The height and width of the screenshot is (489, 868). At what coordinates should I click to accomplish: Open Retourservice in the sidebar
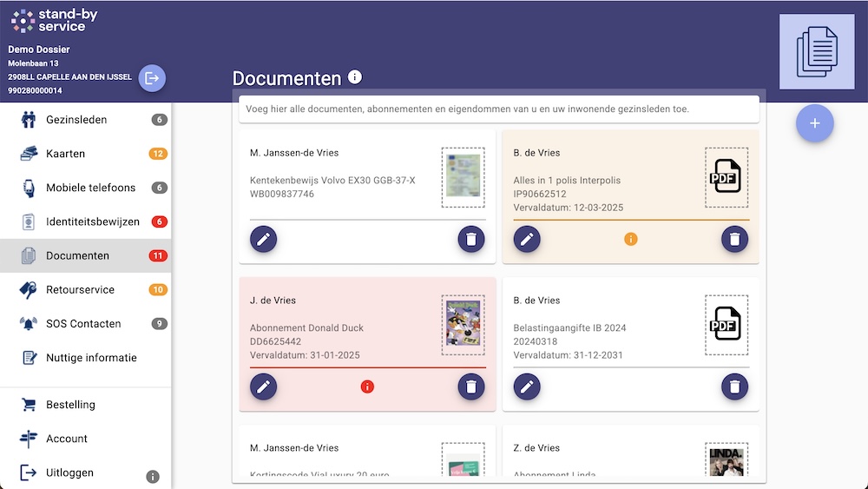pyautogui.click(x=86, y=289)
